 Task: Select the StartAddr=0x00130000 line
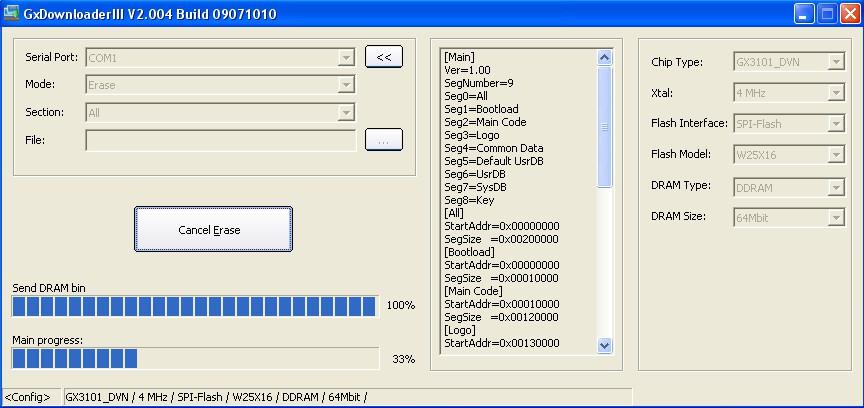[502, 343]
